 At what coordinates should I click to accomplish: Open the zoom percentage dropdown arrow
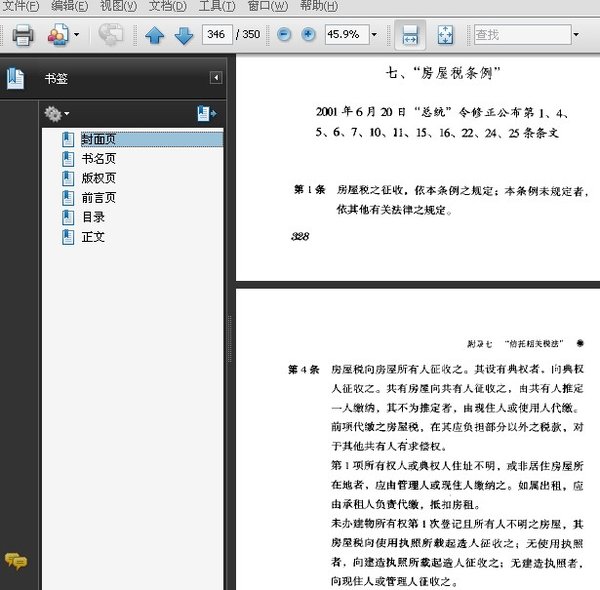click(x=374, y=35)
